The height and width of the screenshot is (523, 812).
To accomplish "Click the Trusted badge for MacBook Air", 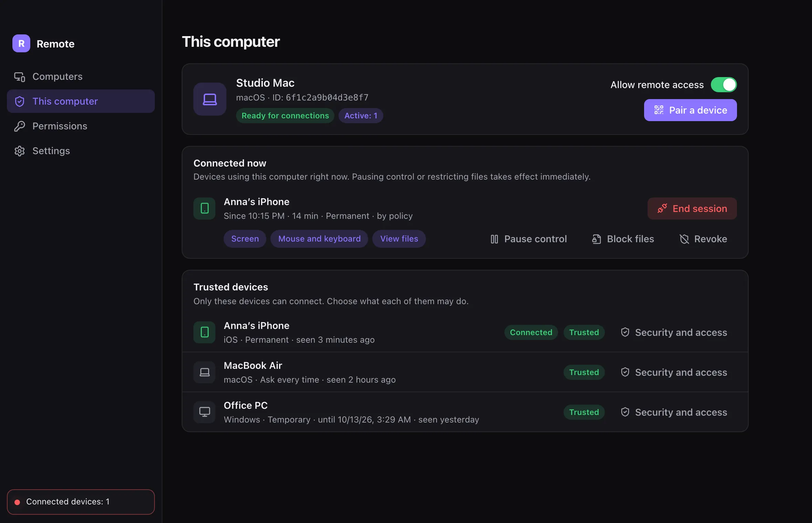I will [584, 372].
